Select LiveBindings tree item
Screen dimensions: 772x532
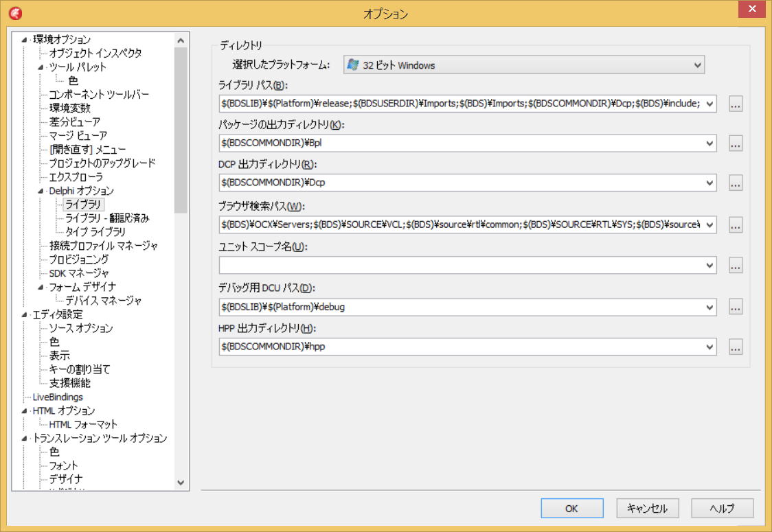pyautogui.click(x=58, y=397)
